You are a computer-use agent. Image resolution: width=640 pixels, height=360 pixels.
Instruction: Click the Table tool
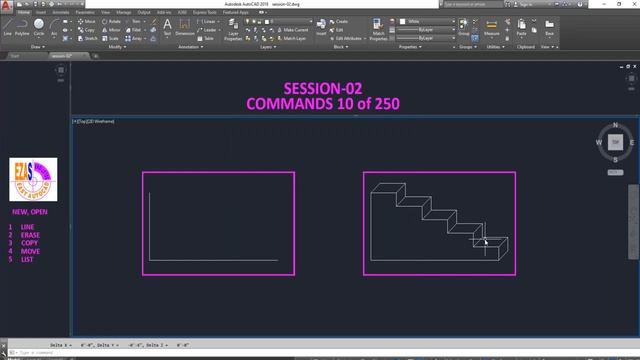[x=206, y=38]
